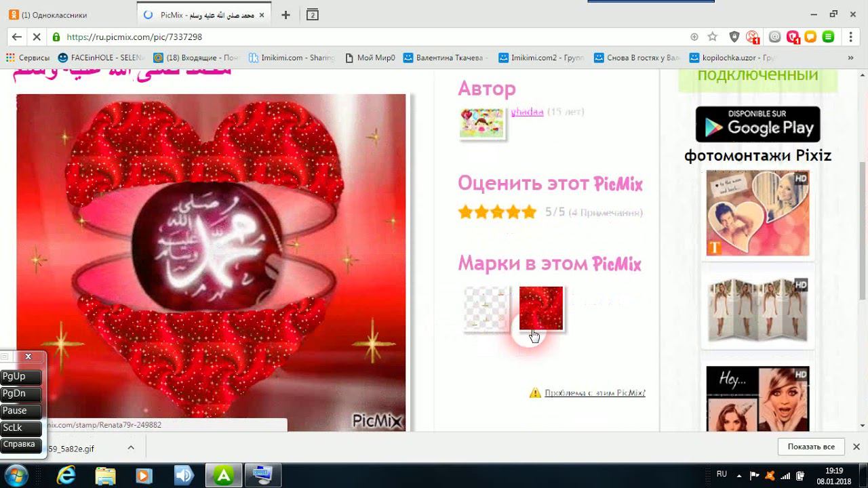This screenshot has width=868, height=488.
Task: Click the red blocker extension with badge
Action: click(x=753, y=37)
